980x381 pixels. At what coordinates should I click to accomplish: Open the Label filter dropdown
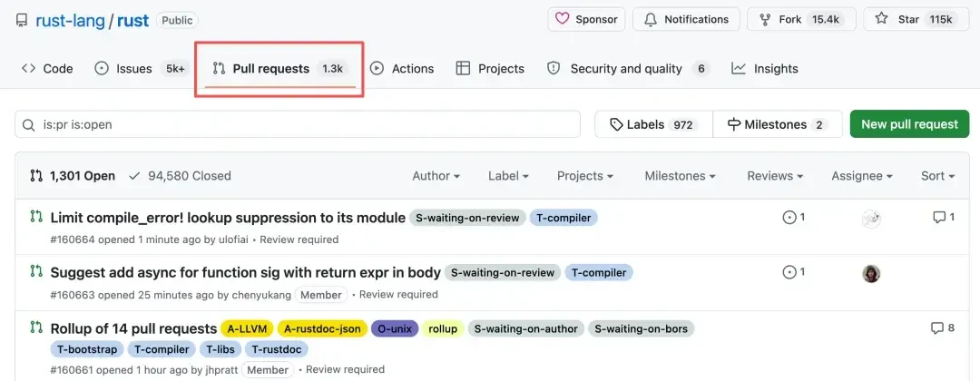pos(509,176)
